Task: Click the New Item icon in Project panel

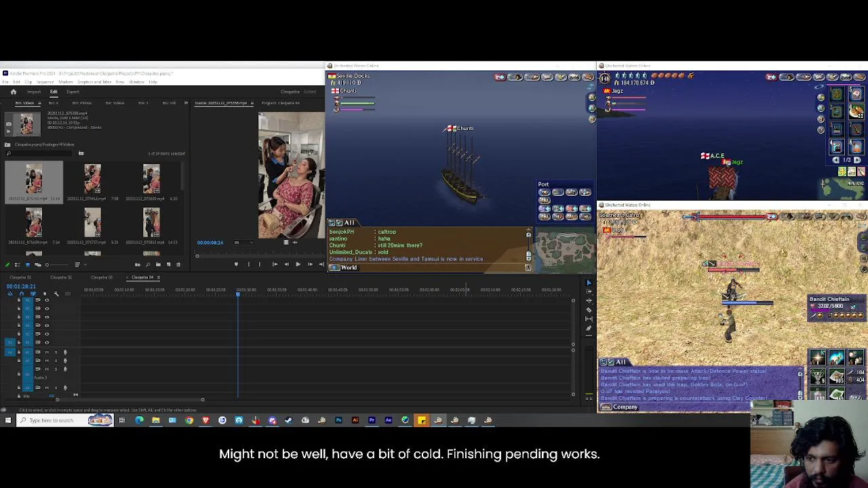Action: tap(168, 264)
